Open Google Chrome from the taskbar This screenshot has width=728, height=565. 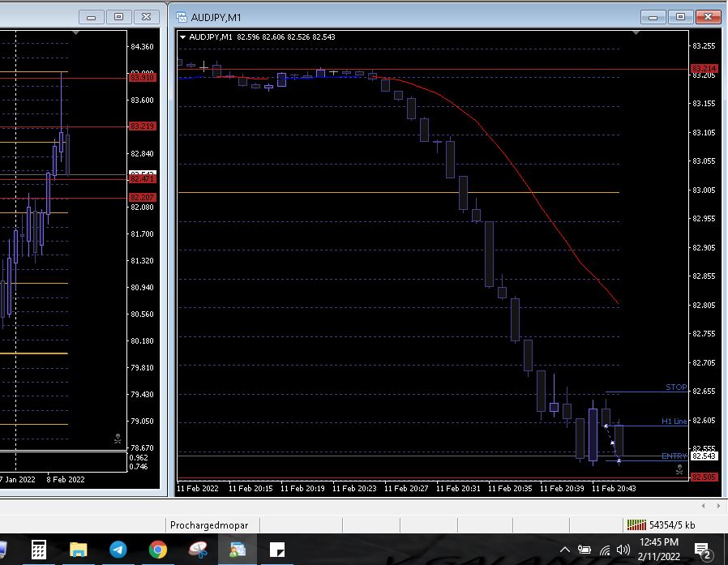pos(158,550)
